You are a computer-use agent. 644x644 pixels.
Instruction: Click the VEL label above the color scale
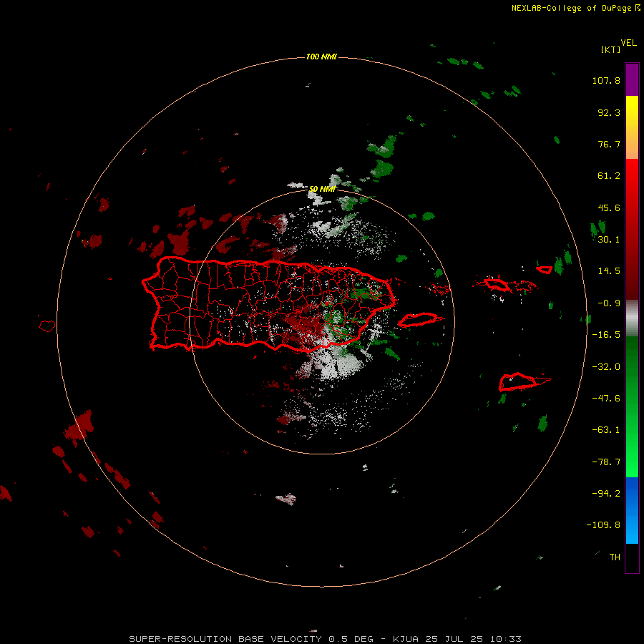click(628, 43)
